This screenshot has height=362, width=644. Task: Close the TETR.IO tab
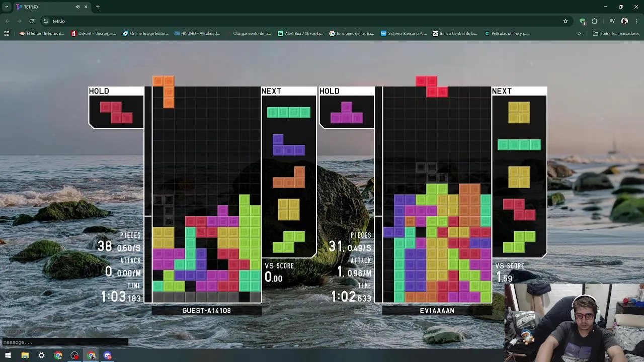point(86,7)
